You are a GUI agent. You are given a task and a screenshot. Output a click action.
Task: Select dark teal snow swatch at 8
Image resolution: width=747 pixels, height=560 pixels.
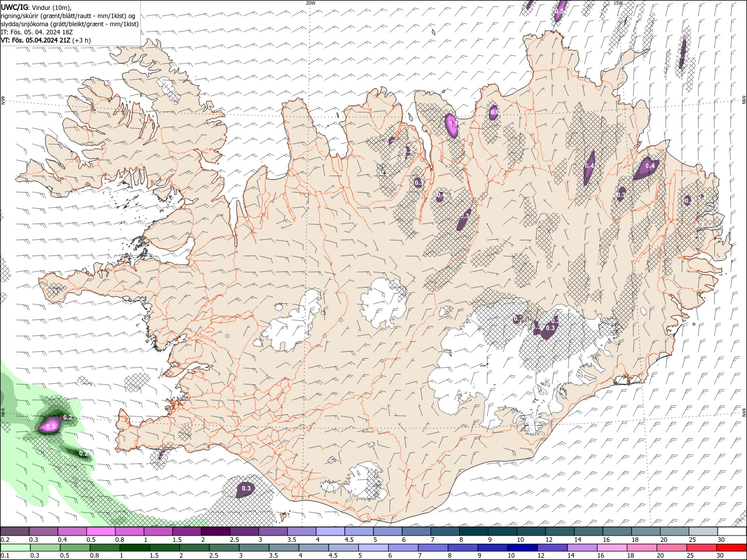click(473, 531)
